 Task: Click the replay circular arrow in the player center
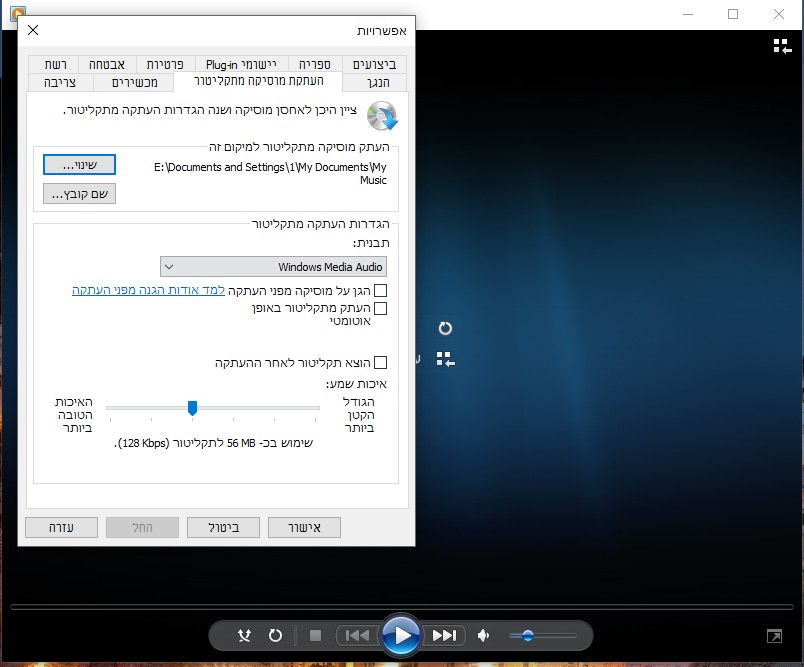[x=445, y=328]
